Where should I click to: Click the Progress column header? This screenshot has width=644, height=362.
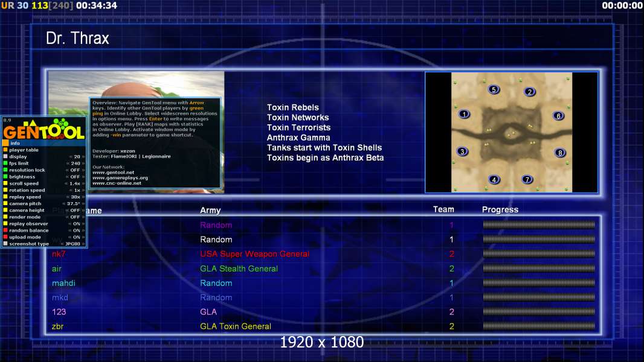coord(500,209)
